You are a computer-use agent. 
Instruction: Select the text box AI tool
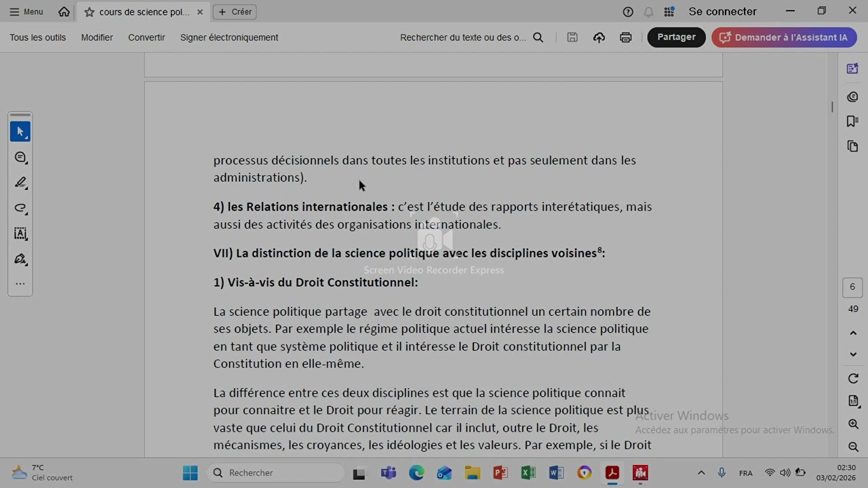(x=20, y=233)
